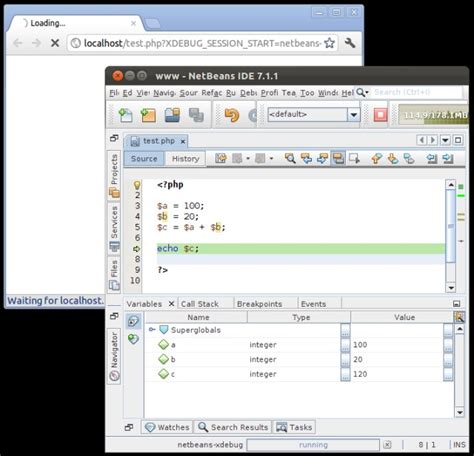Open the Profile menu

pyautogui.click(x=269, y=93)
